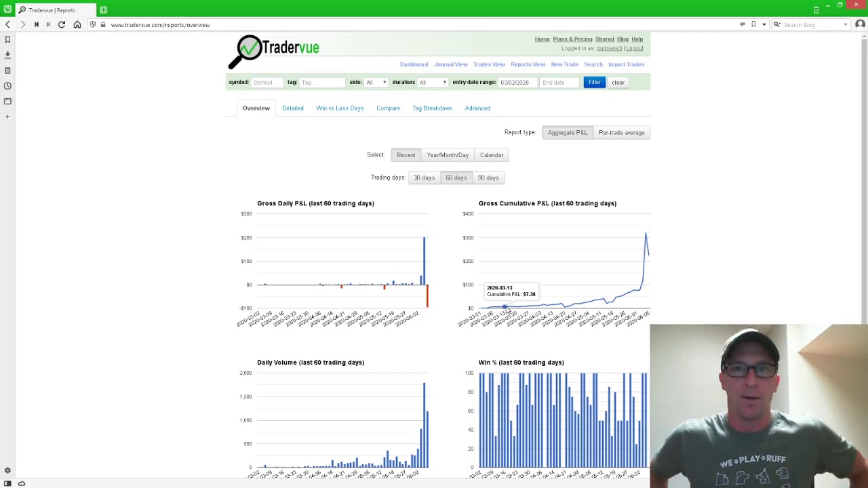Expand the Search Bing history dropdown arrow
This screenshot has height=488, width=868.
846,24
